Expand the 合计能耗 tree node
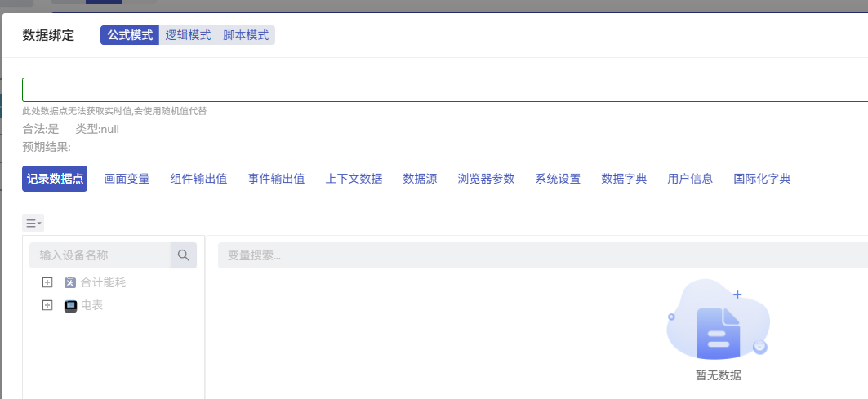 tap(47, 283)
